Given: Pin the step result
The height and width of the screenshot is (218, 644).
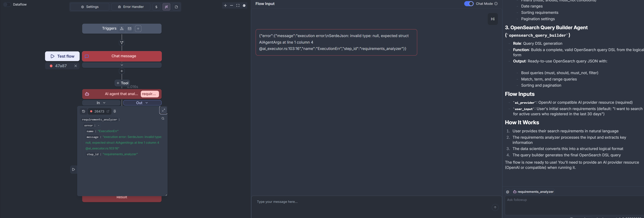Looking at the screenshot, I should coord(115,111).
